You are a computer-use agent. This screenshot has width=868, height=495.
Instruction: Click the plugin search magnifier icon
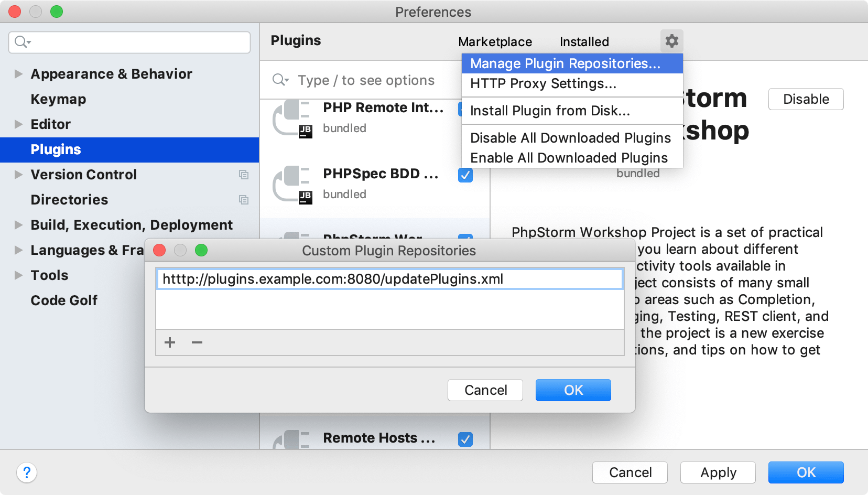click(x=280, y=80)
